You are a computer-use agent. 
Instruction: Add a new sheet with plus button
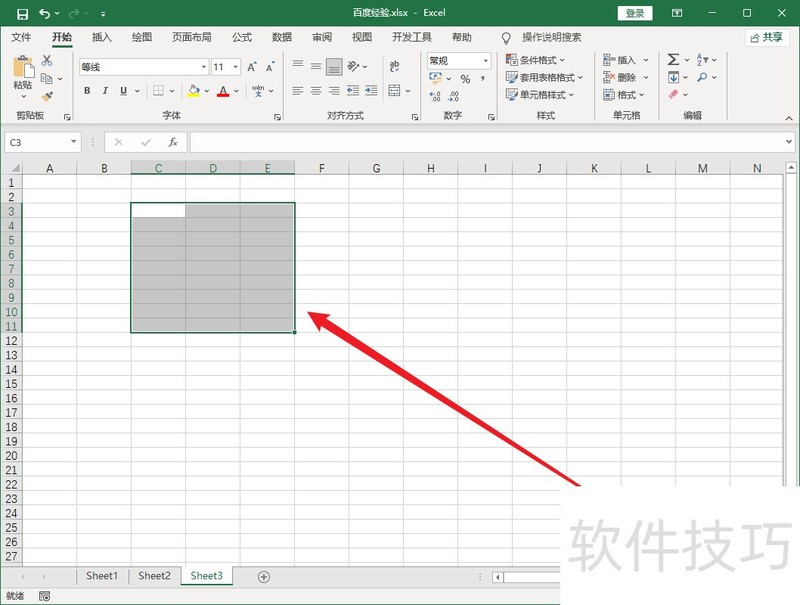click(x=264, y=577)
